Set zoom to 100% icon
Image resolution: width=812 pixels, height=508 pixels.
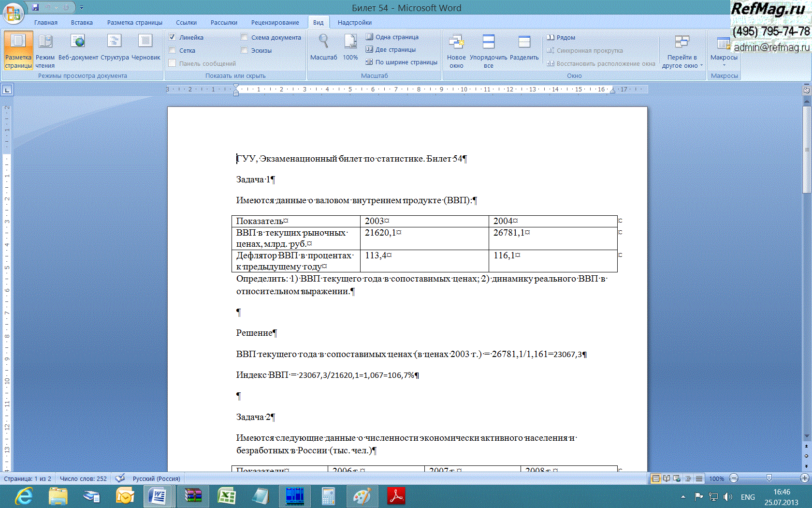click(350, 47)
